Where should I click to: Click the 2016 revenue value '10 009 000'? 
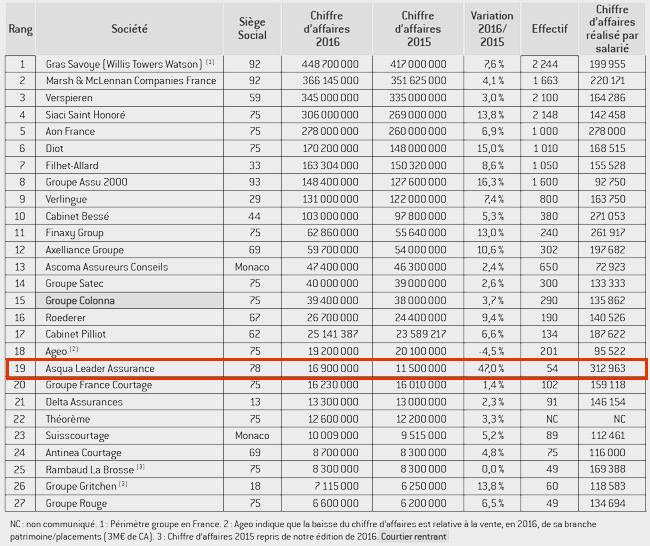point(333,436)
